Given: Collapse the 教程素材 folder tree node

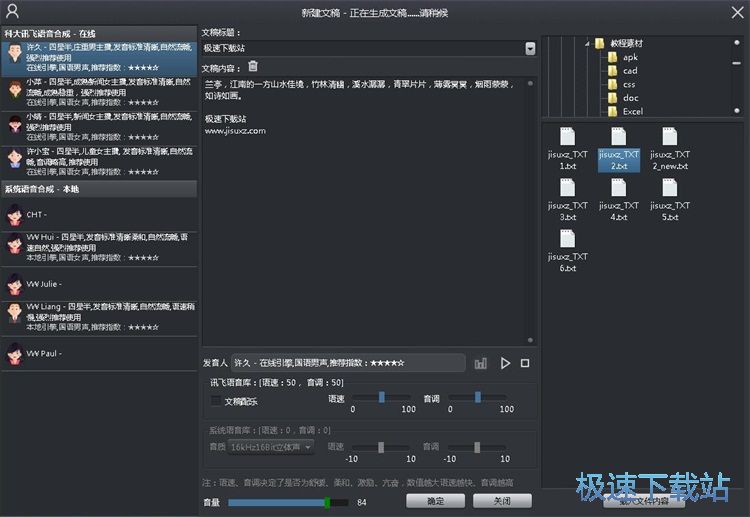Looking at the screenshot, I should point(586,44).
